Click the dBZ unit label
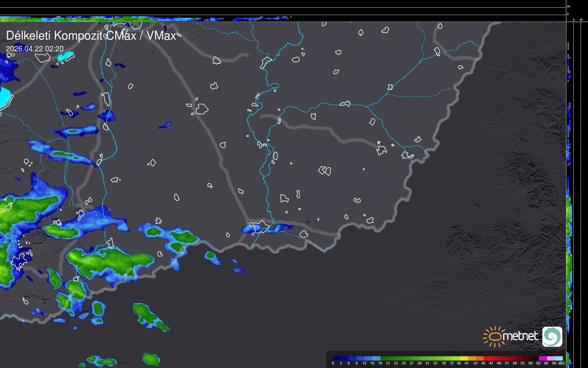 point(561,363)
